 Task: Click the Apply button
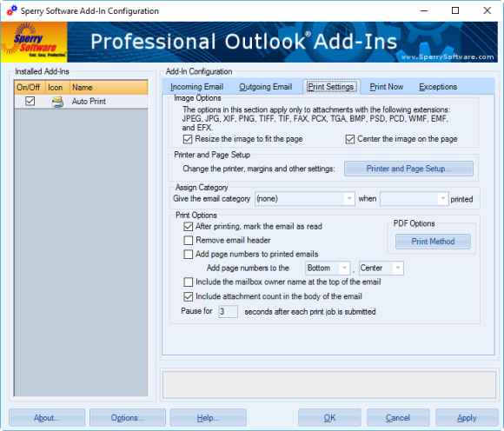click(467, 417)
